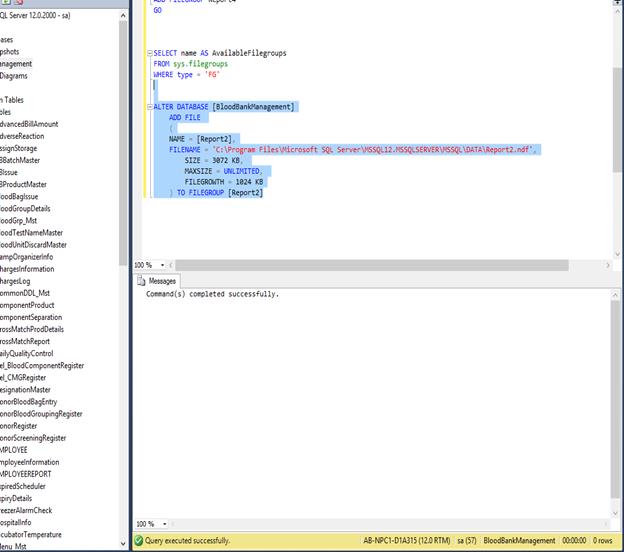This screenshot has height=552, width=624.
Task: Click messages pane scrollbar up arrow
Action: point(615,295)
